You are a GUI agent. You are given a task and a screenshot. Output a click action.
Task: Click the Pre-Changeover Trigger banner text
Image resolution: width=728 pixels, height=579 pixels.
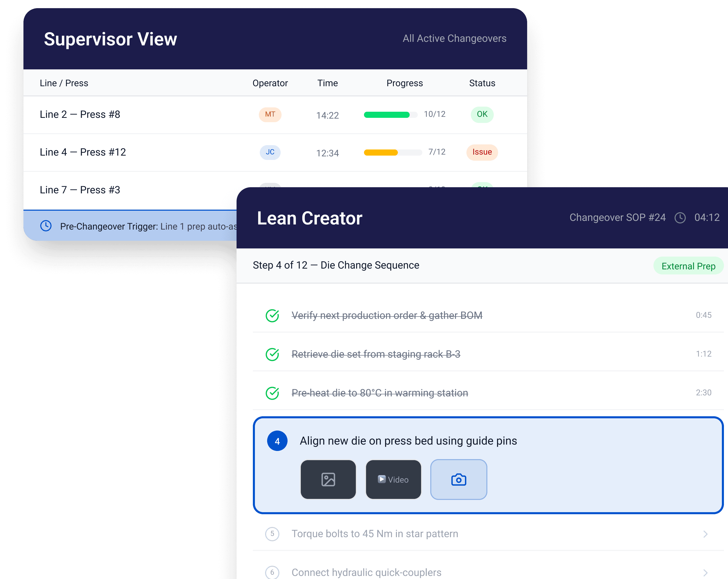click(148, 226)
